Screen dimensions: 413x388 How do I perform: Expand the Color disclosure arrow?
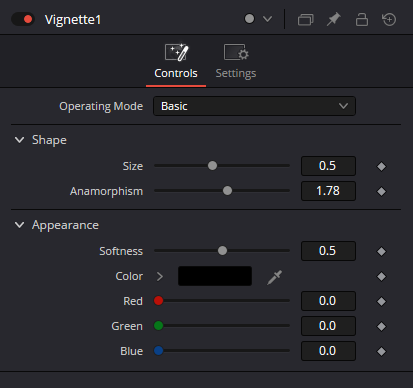(160, 276)
